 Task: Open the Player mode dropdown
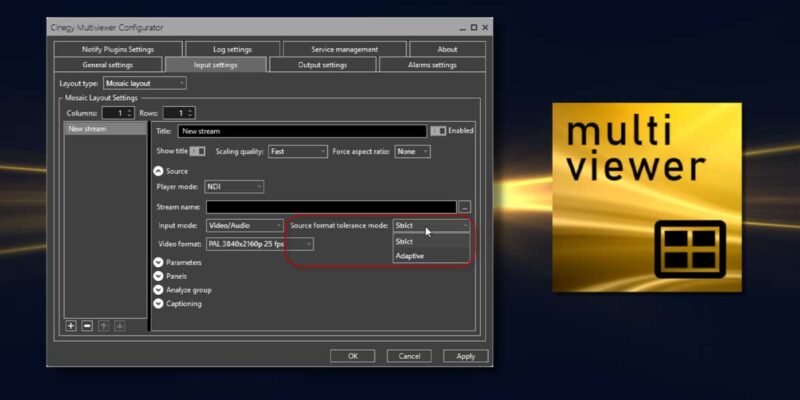click(x=234, y=187)
